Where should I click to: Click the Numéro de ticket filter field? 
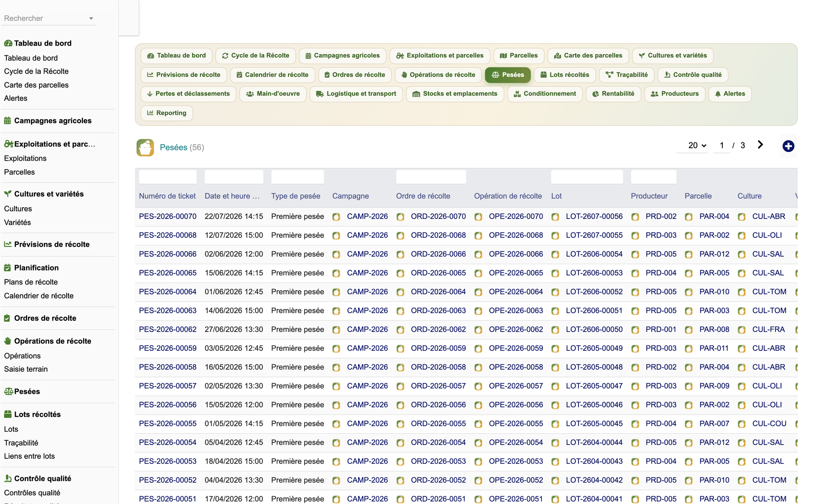coord(168,177)
